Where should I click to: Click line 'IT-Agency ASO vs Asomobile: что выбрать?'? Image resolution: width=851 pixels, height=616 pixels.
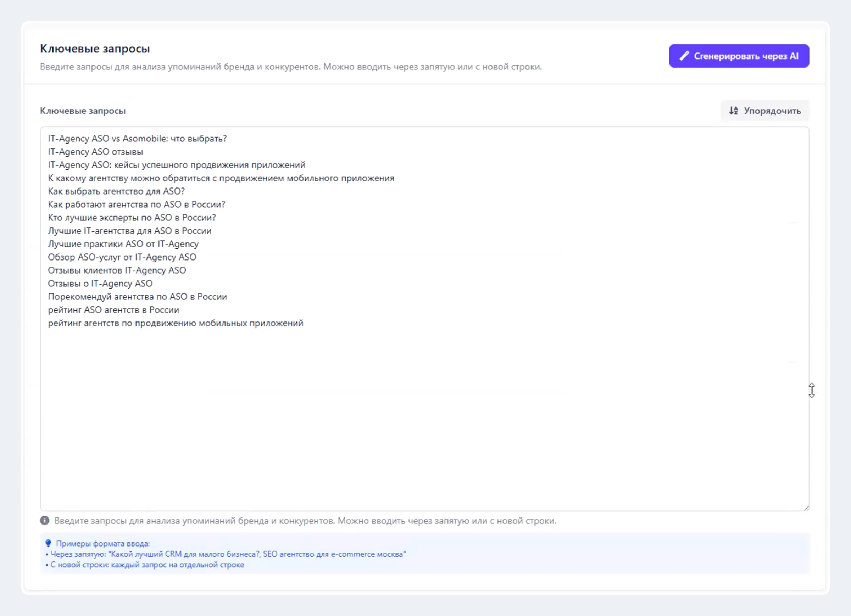tap(137, 139)
